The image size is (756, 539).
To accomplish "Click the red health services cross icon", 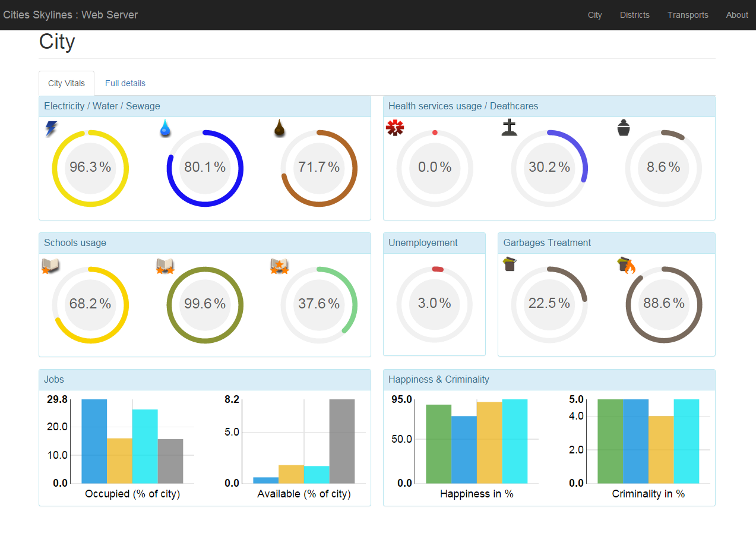I will coord(395,128).
